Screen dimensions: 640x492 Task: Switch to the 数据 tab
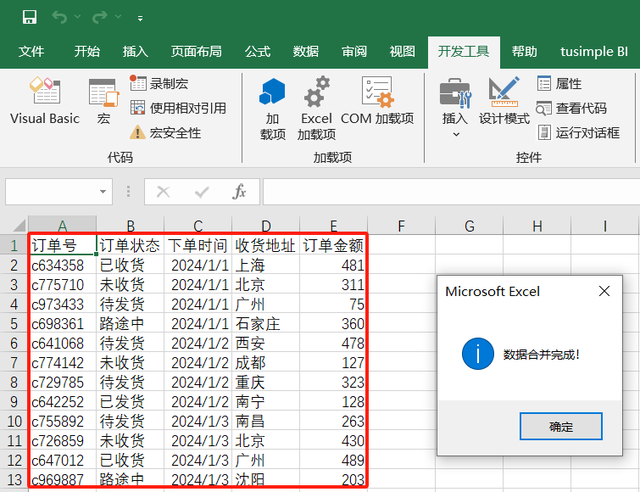306,51
